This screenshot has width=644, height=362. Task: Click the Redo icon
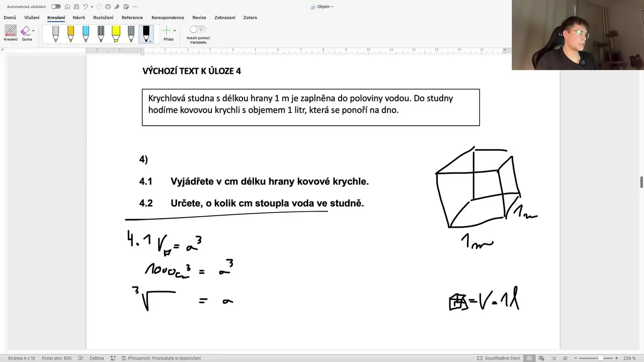(x=99, y=7)
